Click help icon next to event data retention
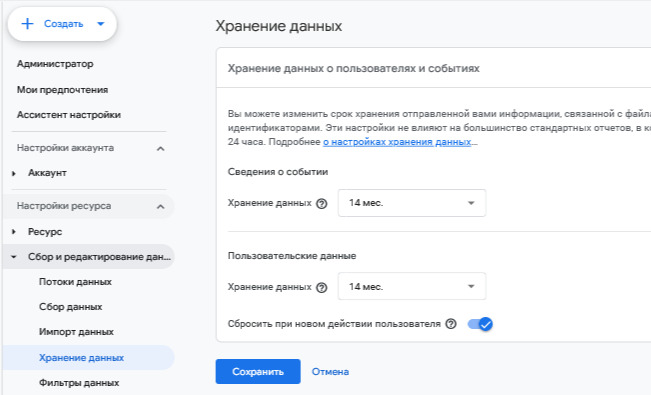The image size is (651, 395). click(x=322, y=204)
